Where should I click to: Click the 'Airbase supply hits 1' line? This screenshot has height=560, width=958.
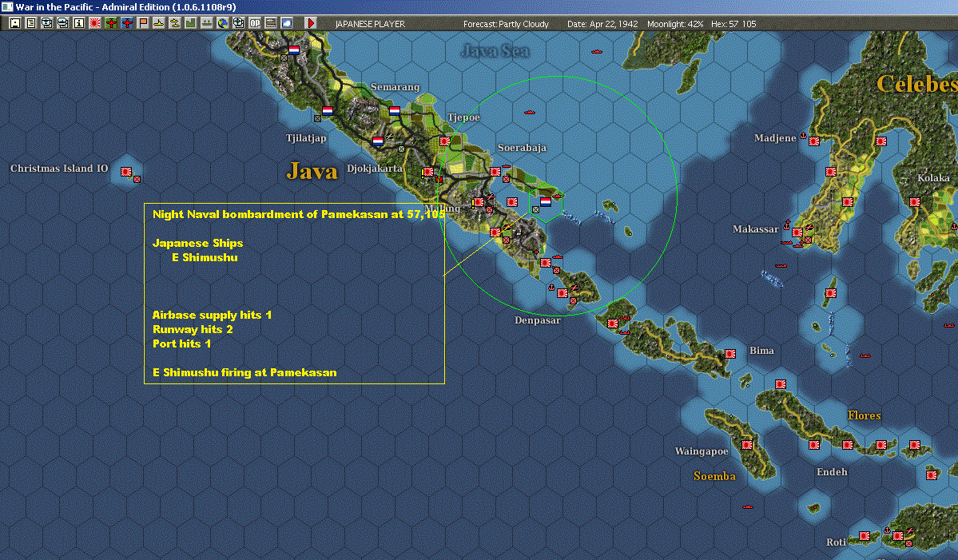[x=212, y=315]
